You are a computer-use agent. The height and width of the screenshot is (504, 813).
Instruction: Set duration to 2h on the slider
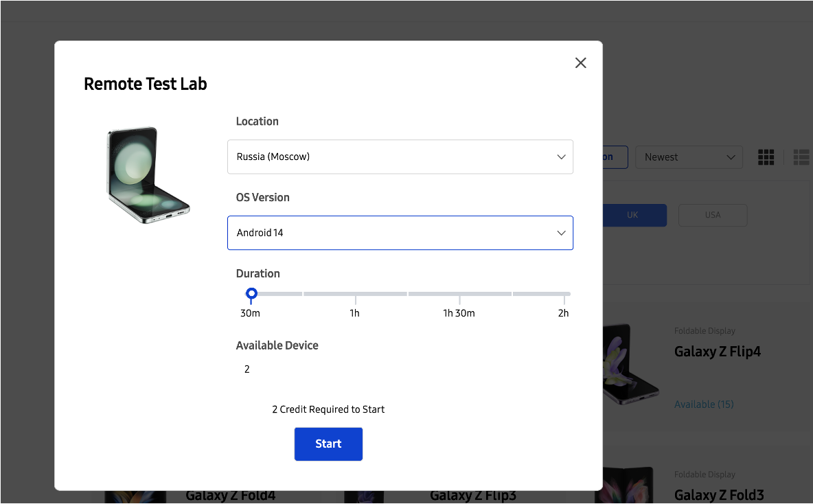point(564,295)
